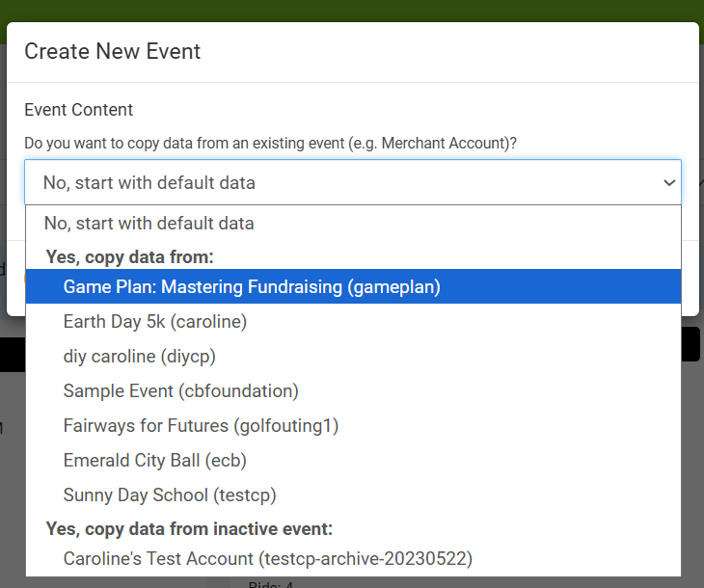704x588 pixels.
Task: Click 'Yes, copy data from inactive event:' header
Action: [x=189, y=528]
